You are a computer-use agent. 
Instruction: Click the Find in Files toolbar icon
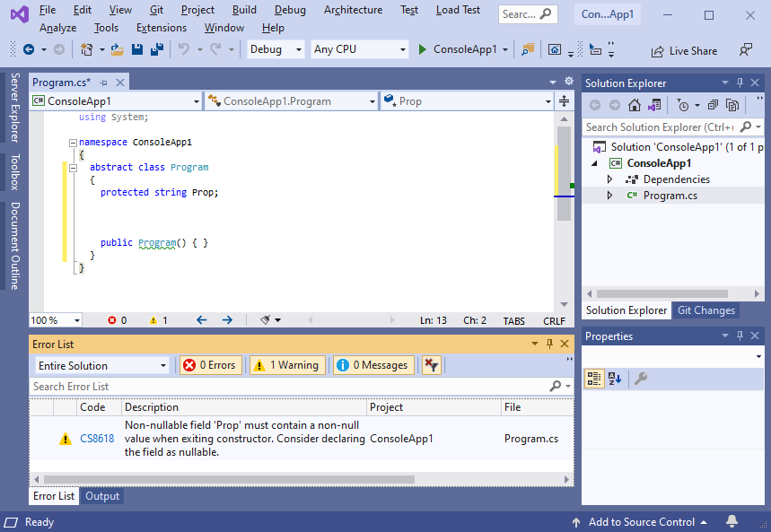click(528, 49)
